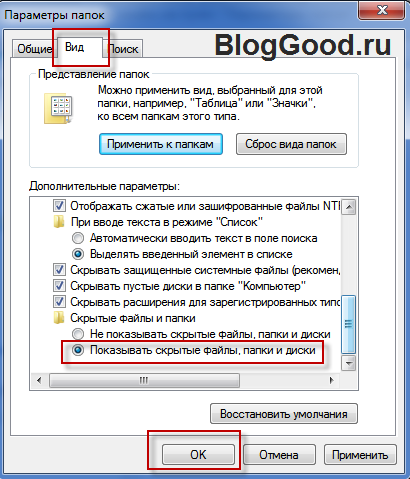Image resolution: width=410 pixels, height=479 pixels.
Task: Select Не показывать скрытые файлы radio button
Action: [78, 334]
